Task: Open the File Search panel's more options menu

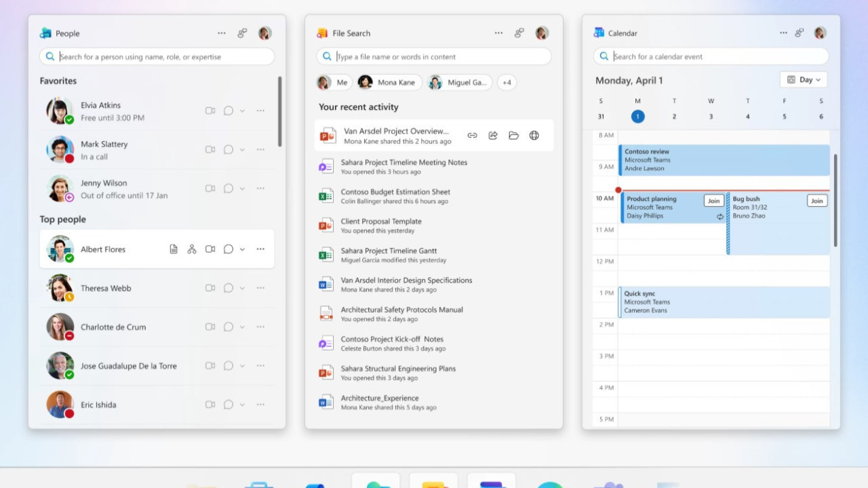Action: pyautogui.click(x=498, y=33)
